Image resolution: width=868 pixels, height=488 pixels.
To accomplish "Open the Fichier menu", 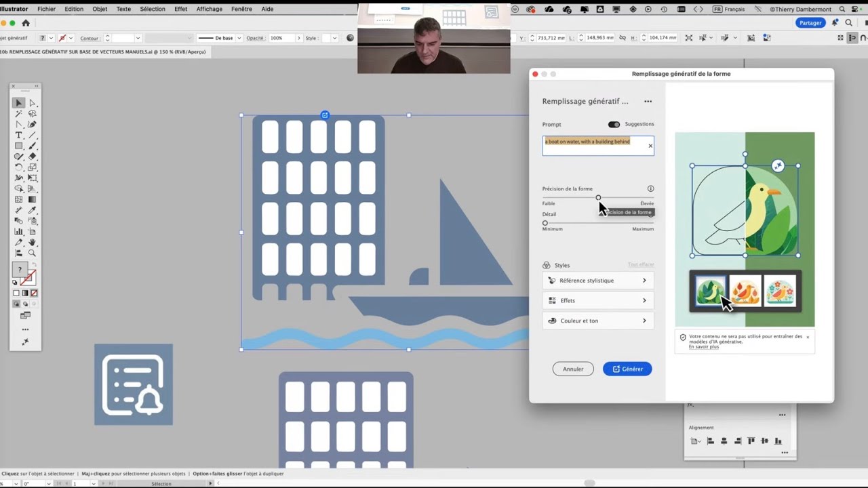I will (x=47, y=9).
